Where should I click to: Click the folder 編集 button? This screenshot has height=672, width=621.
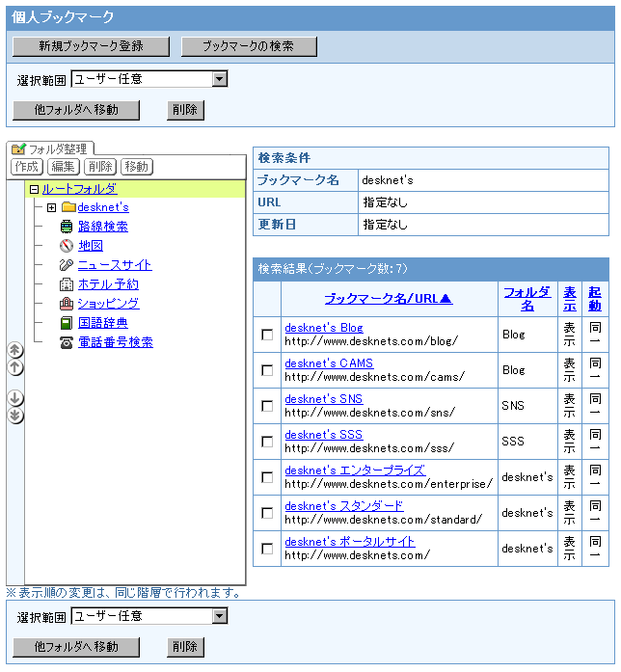[64, 166]
